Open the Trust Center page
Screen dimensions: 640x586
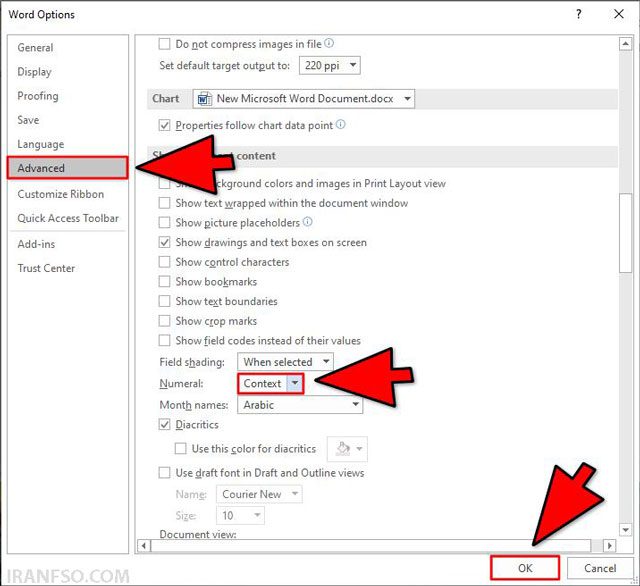click(68, 268)
